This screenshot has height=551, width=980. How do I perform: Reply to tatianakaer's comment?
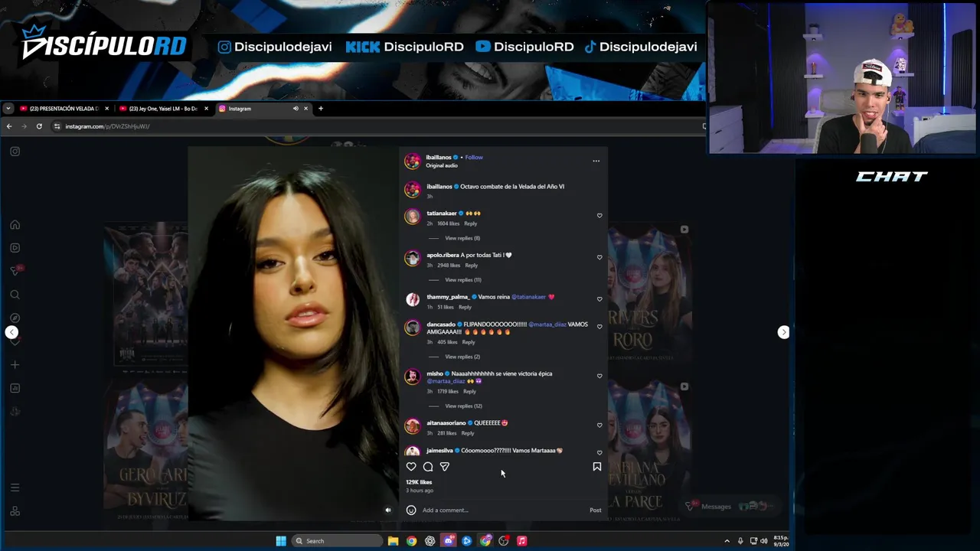tap(470, 223)
